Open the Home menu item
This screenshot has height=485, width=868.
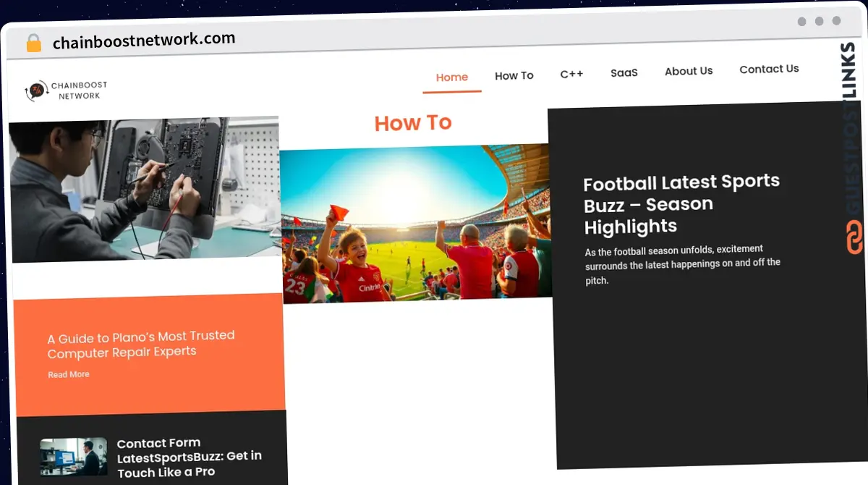(x=452, y=77)
